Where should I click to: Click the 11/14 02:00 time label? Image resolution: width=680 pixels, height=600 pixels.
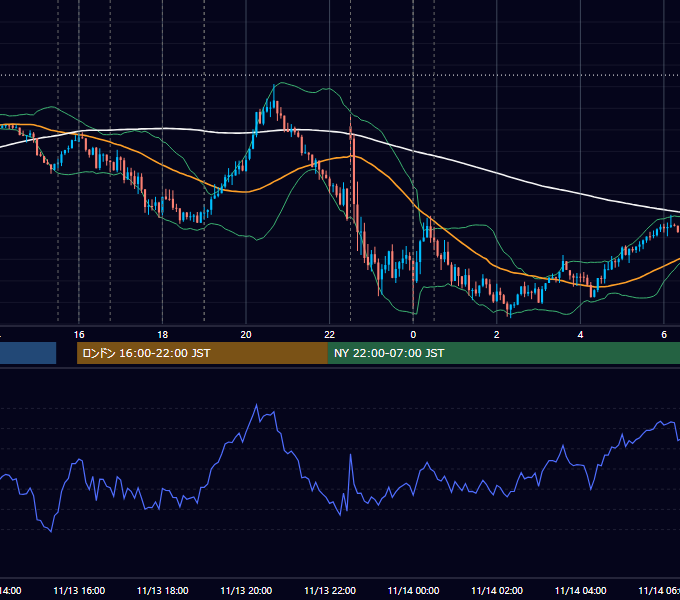click(497, 590)
